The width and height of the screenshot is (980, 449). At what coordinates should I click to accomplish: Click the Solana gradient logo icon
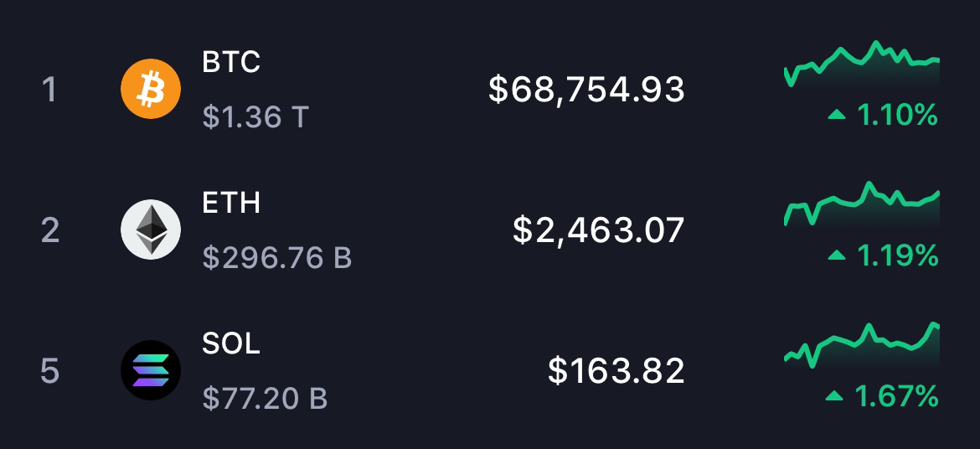coord(151,370)
